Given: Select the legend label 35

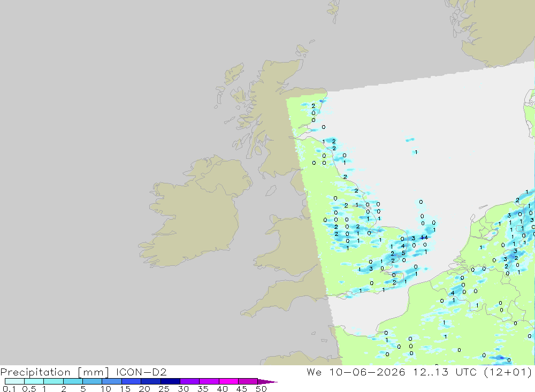Looking at the screenshot, I should (203, 389).
